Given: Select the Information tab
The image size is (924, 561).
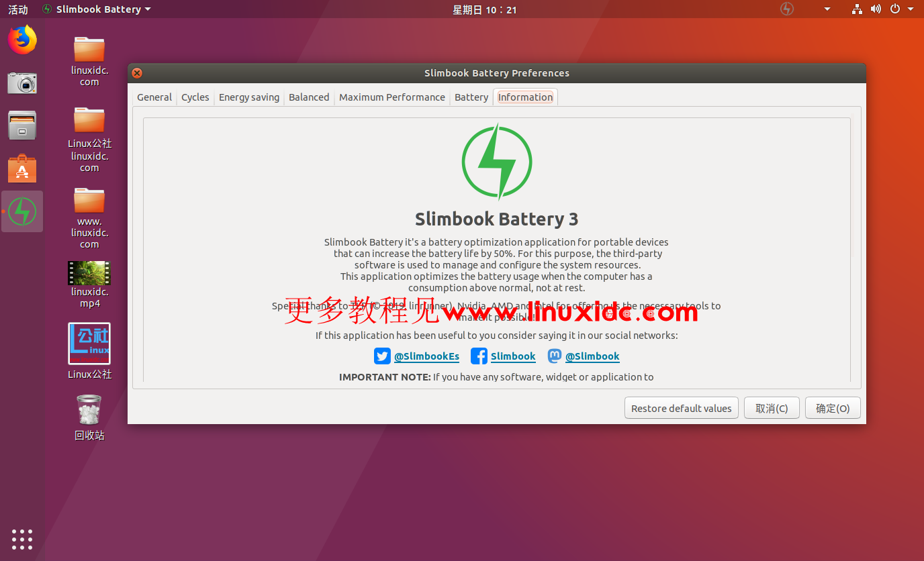Looking at the screenshot, I should (x=525, y=97).
